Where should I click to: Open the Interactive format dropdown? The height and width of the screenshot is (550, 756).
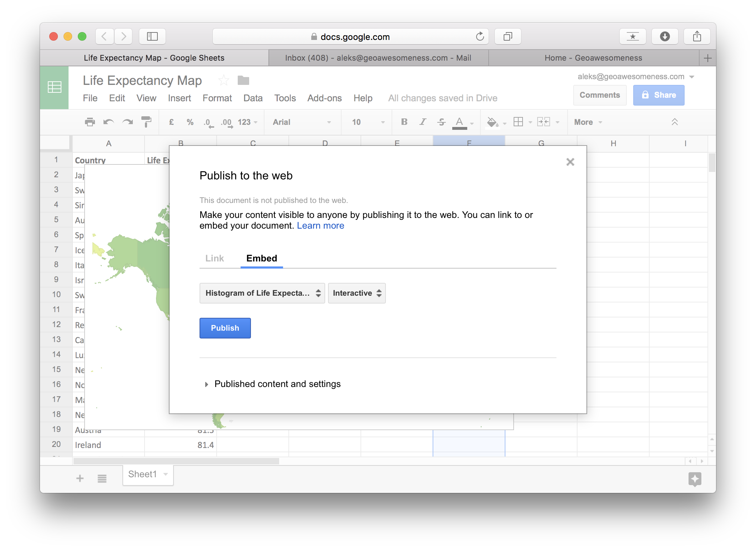pos(357,293)
